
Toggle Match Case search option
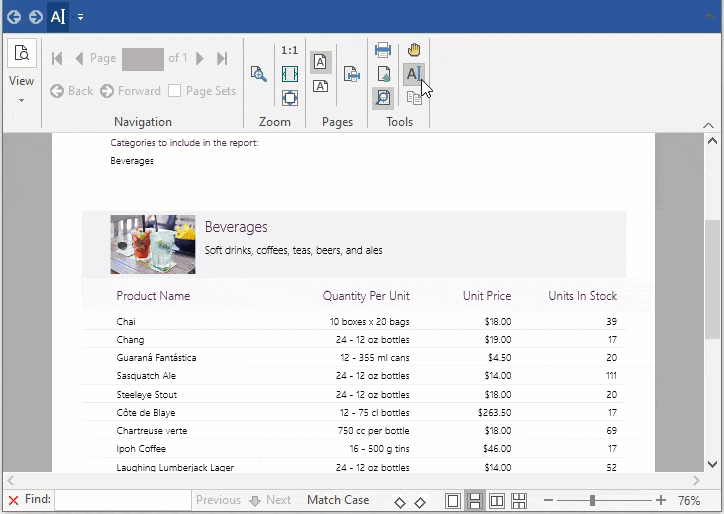coord(338,500)
